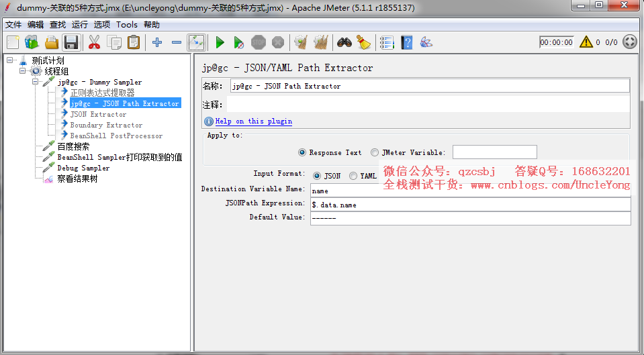Click the Default Value field
The image size is (644, 355).
(470, 218)
